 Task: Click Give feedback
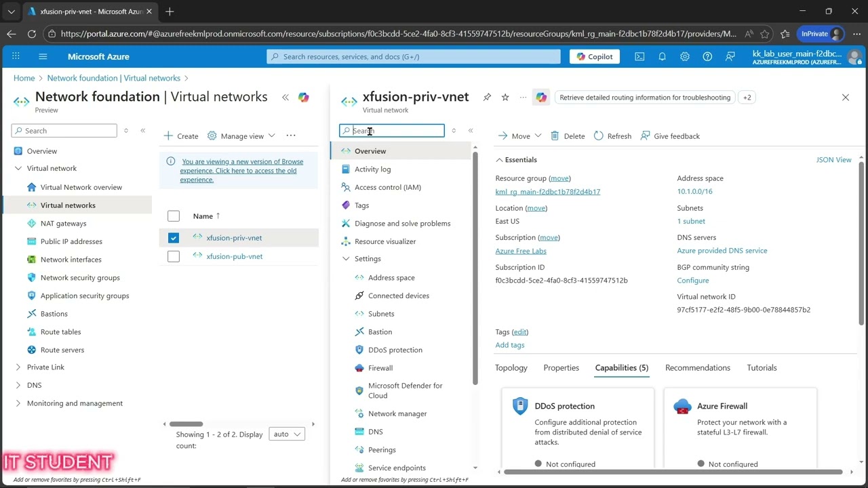point(670,136)
